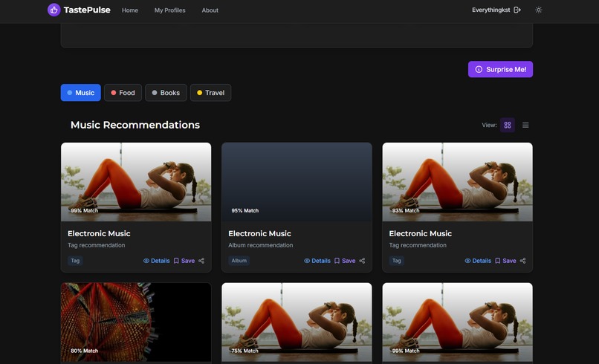Click the '80% Match' label
The height and width of the screenshot is (364, 599).
(x=85, y=351)
